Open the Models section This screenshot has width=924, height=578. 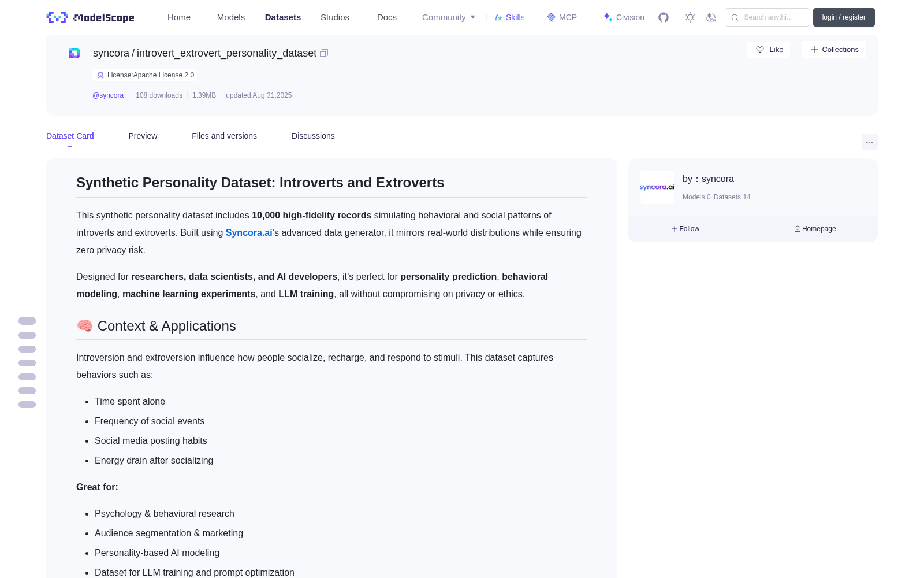tap(231, 17)
